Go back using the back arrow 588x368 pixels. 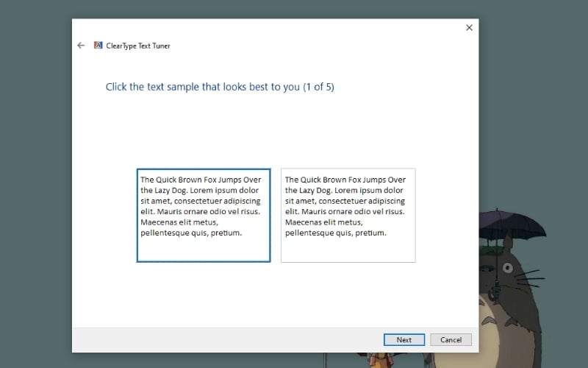81,46
